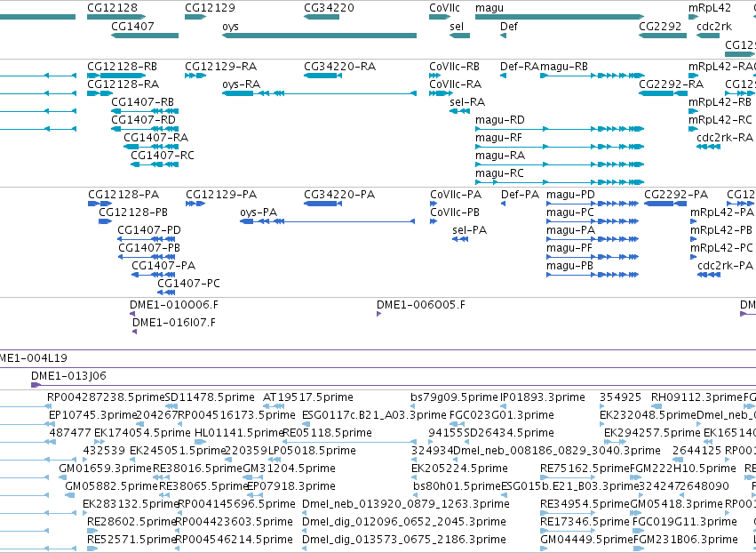Click the sel gene label
Viewport: 756px width, 553px height.
coord(457,26)
